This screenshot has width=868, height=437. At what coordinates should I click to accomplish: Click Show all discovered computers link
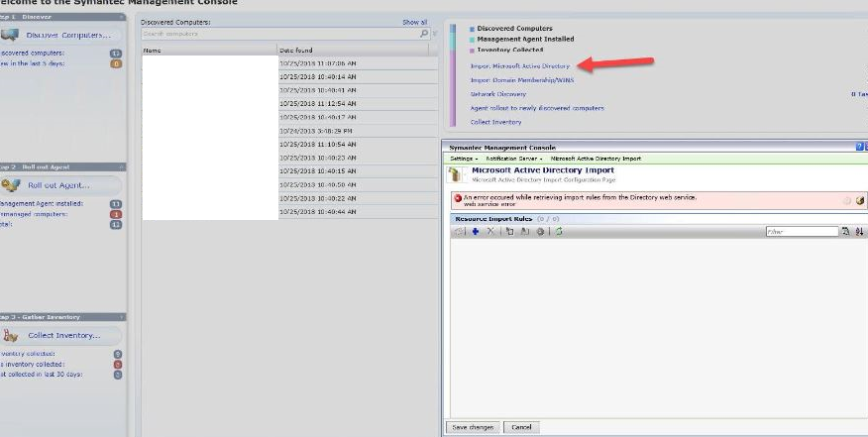(x=414, y=22)
